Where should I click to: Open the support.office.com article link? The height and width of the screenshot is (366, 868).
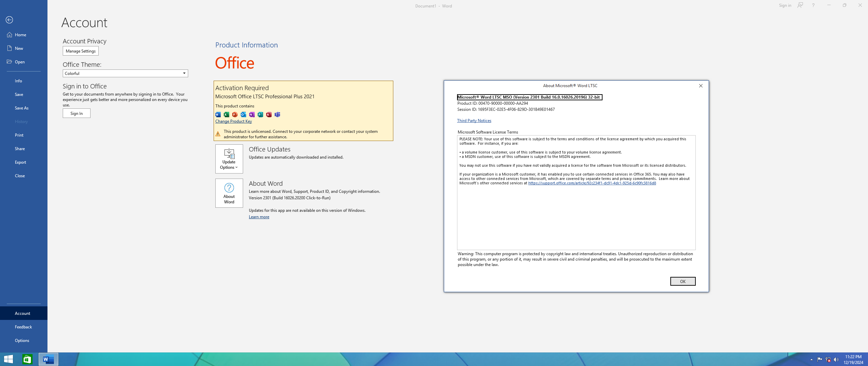[x=592, y=183]
